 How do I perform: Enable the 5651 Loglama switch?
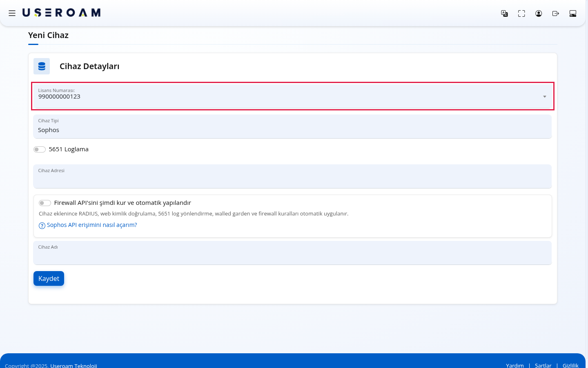40,150
